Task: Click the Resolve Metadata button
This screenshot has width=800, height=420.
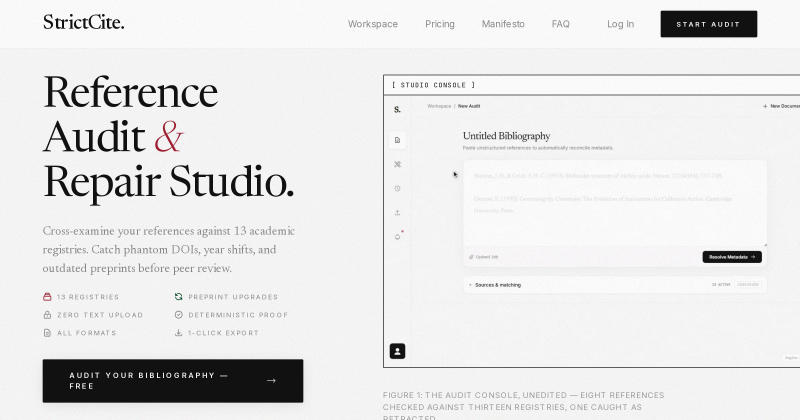Action: click(x=732, y=257)
